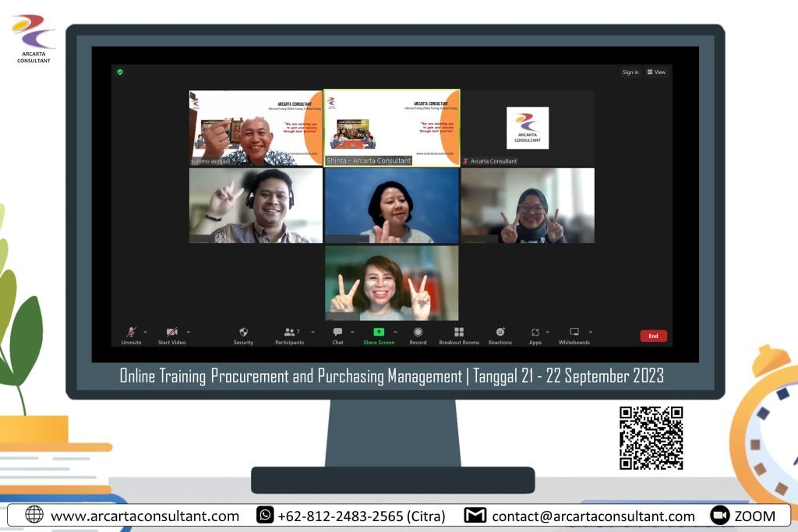Click the encryption shield icon top-left
This screenshot has width=798, height=532.
[120, 72]
